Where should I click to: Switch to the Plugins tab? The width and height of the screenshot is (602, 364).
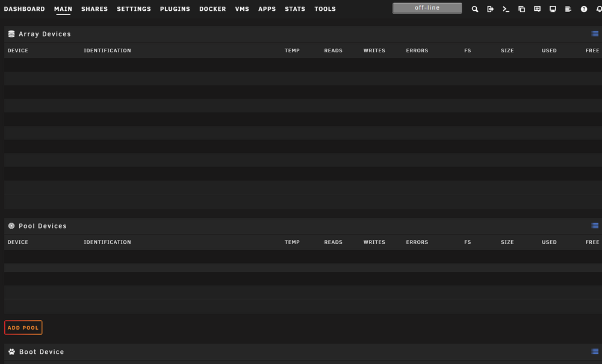(x=175, y=9)
